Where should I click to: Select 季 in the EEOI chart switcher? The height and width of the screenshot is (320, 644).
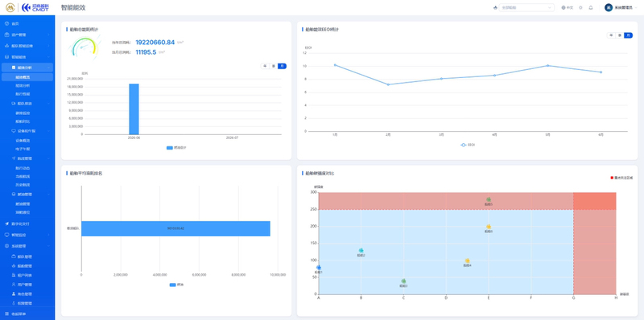(x=620, y=35)
